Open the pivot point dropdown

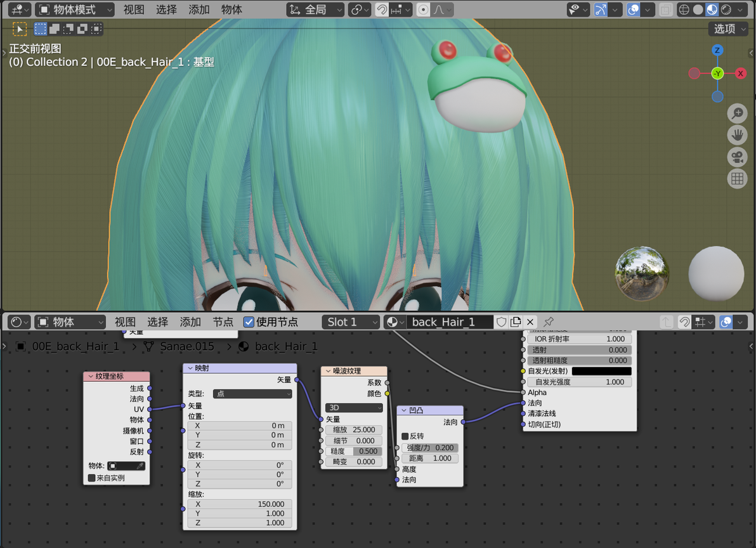[x=360, y=10]
